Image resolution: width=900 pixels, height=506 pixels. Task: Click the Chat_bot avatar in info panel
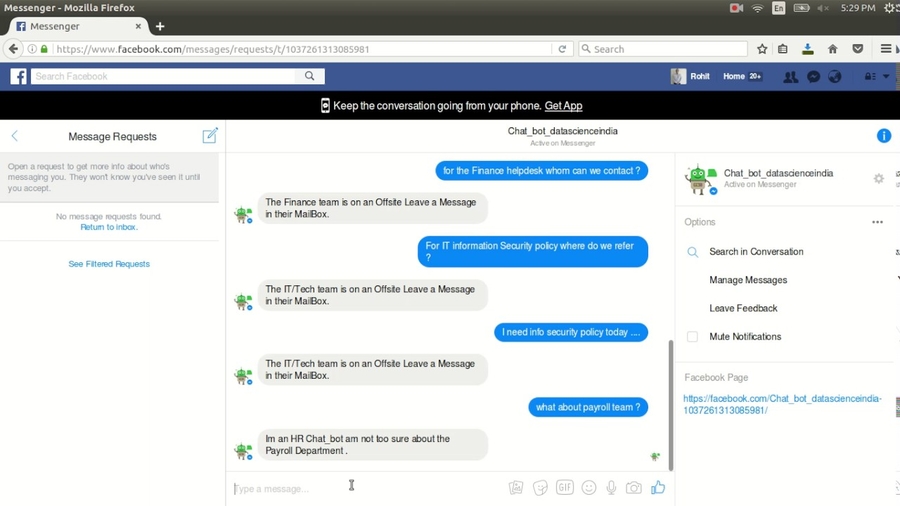(701, 179)
